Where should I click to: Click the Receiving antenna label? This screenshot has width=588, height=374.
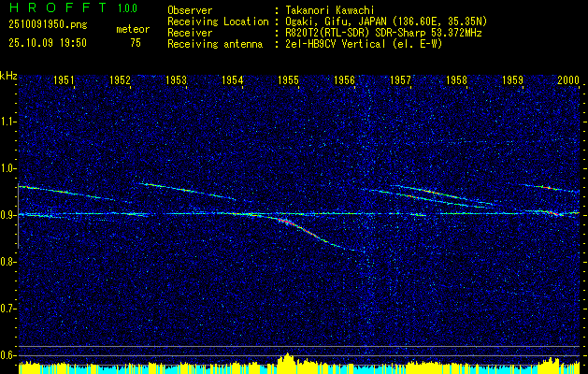[x=215, y=44]
